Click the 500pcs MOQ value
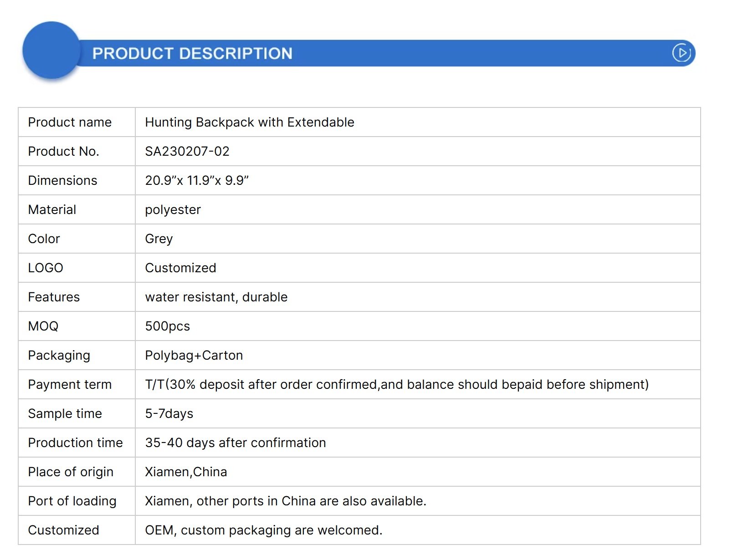 (x=167, y=326)
